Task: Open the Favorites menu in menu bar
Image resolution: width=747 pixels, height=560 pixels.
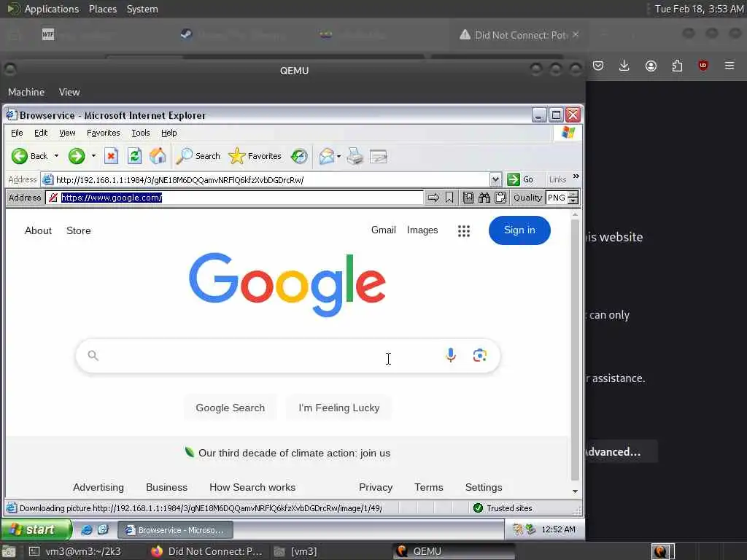Action: 104,133
